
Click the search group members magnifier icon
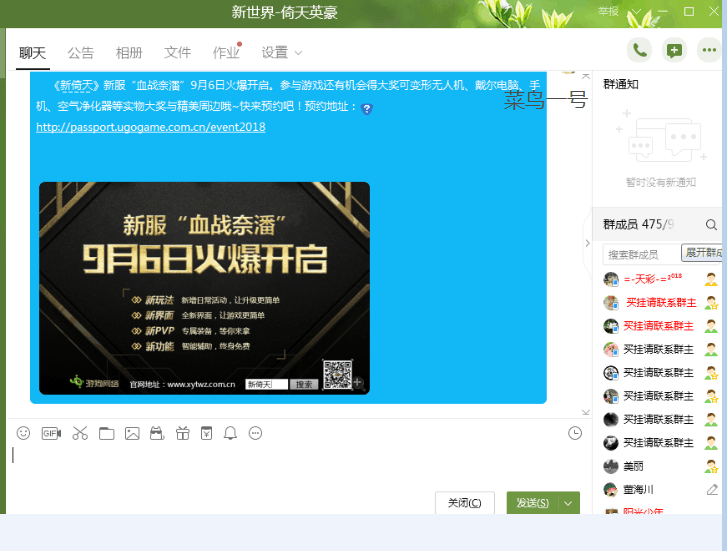coord(711,225)
